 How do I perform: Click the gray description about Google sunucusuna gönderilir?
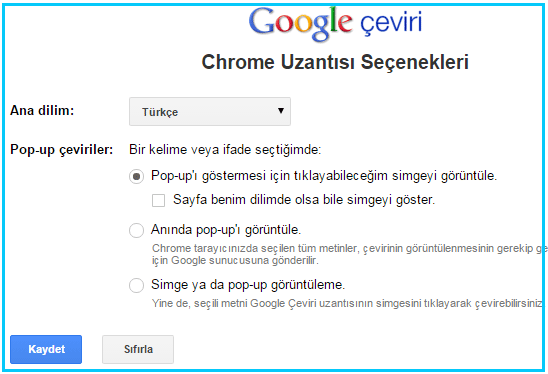coord(349,254)
